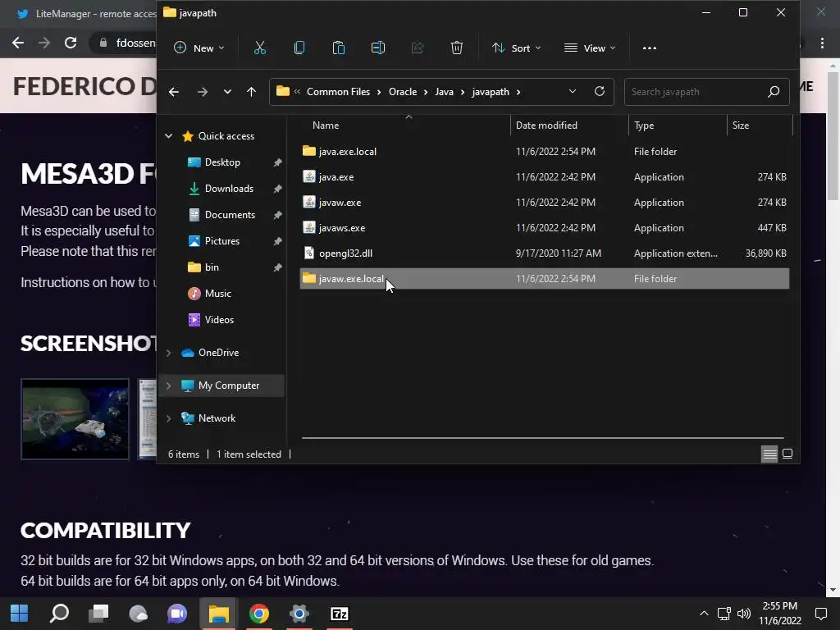Select Pictures in Quick access
The image size is (840, 630).
coord(221,241)
